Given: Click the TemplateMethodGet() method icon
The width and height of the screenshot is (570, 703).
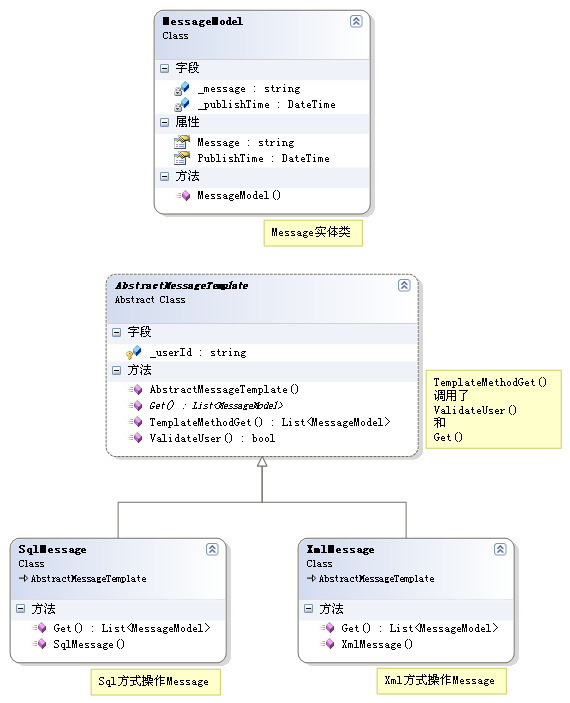Looking at the screenshot, I should click(x=135, y=422).
